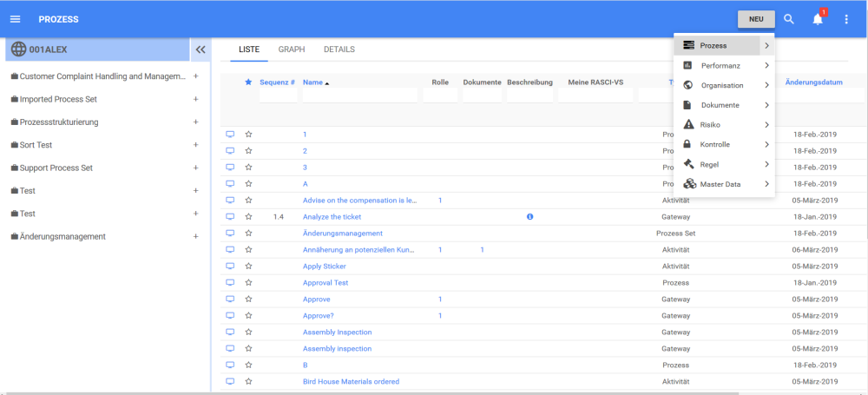Click the search magnifier icon

[789, 19]
